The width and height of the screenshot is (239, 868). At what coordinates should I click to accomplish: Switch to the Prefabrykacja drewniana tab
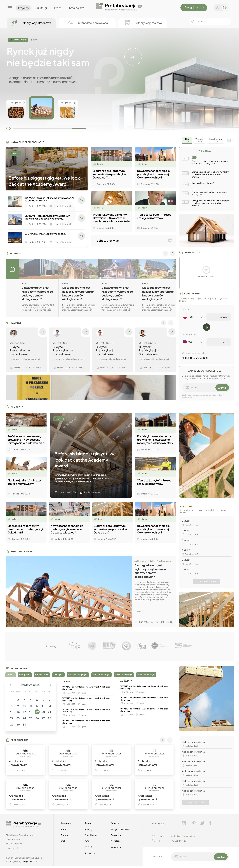[87, 23]
